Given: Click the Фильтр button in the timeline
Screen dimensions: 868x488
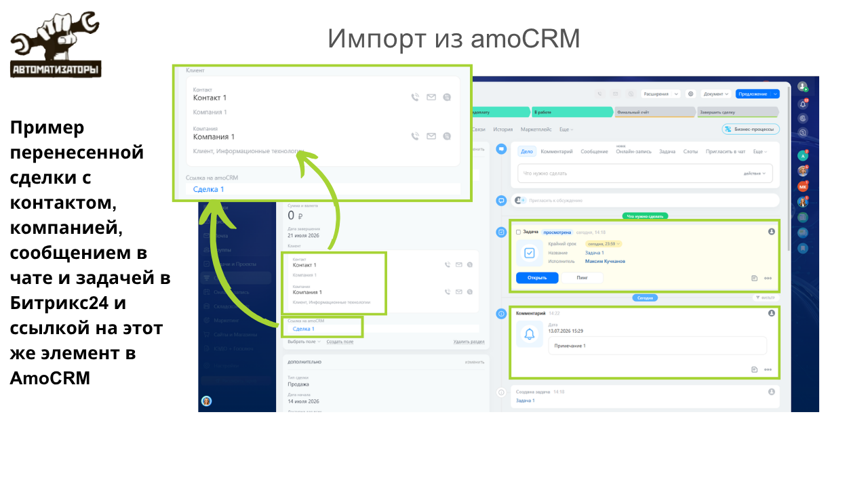Looking at the screenshot, I should coord(766,298).
